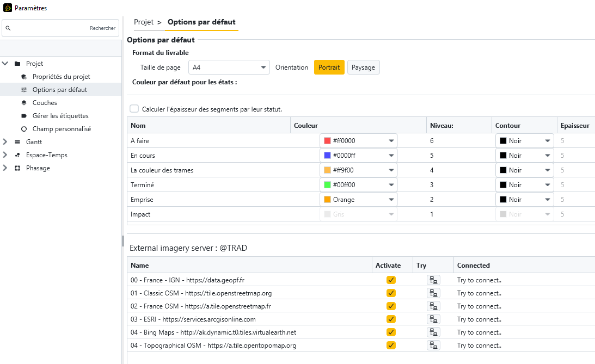The width and height of the screenshot is (595, 364).
Task: Click the try-connect icon for Classic OSM
Action: click(x=433, y=293)
